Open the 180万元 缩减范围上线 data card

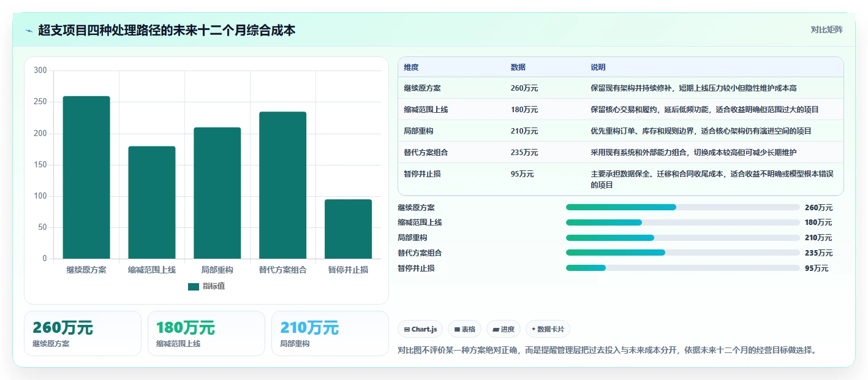click(x=206, y=333)
